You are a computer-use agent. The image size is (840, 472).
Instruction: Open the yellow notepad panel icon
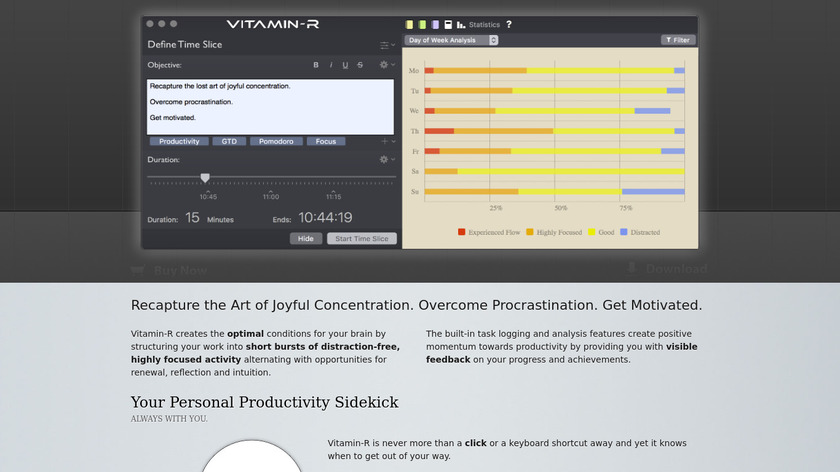point(409,25)
